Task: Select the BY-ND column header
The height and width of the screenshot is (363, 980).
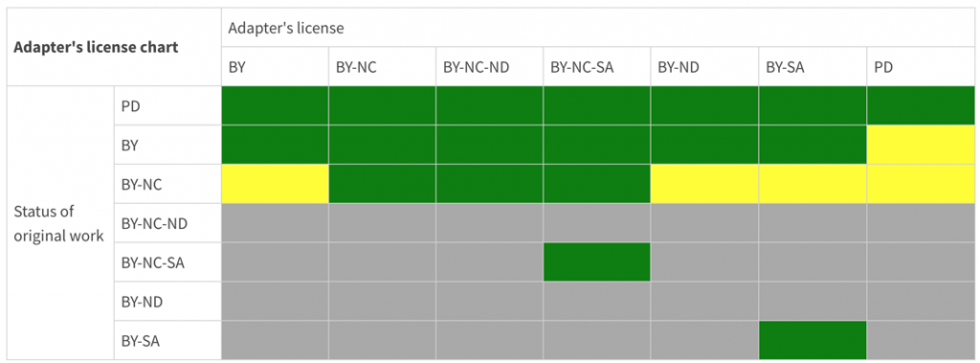Action: (x=705, y=66)
